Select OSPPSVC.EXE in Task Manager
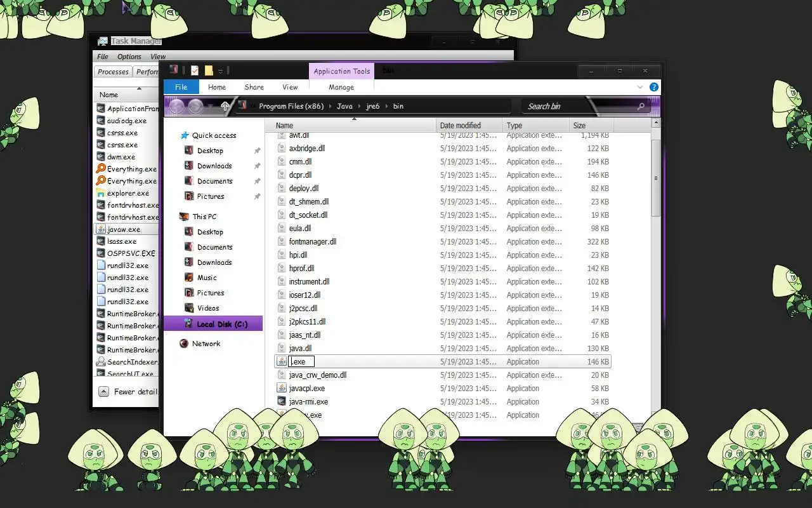This screenshot has width=812, height=508. [x=127, y=253]
